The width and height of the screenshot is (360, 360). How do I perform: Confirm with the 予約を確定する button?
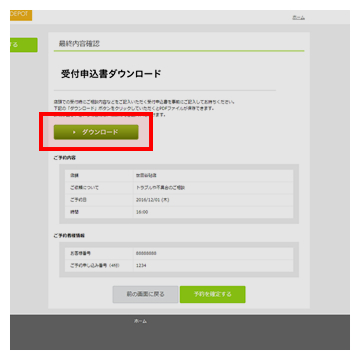point(213,294)
